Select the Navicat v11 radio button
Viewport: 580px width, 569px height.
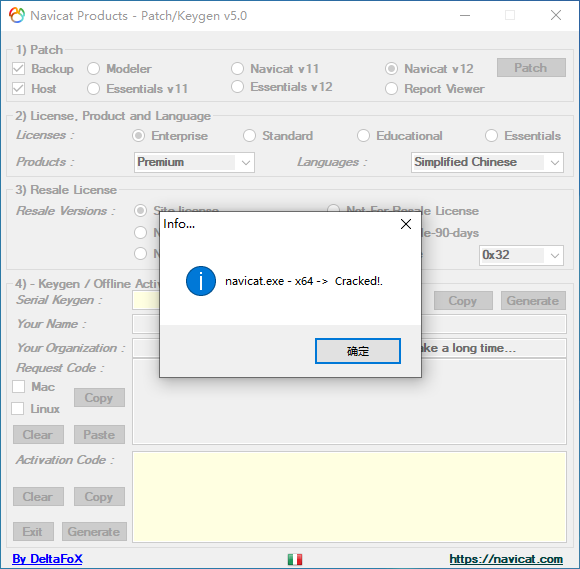tap(237, 68)
